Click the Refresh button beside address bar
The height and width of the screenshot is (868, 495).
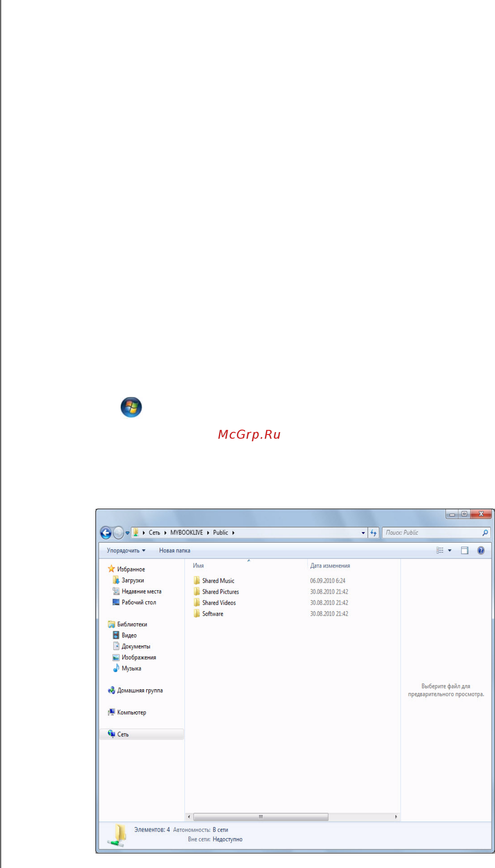[373, 533]
